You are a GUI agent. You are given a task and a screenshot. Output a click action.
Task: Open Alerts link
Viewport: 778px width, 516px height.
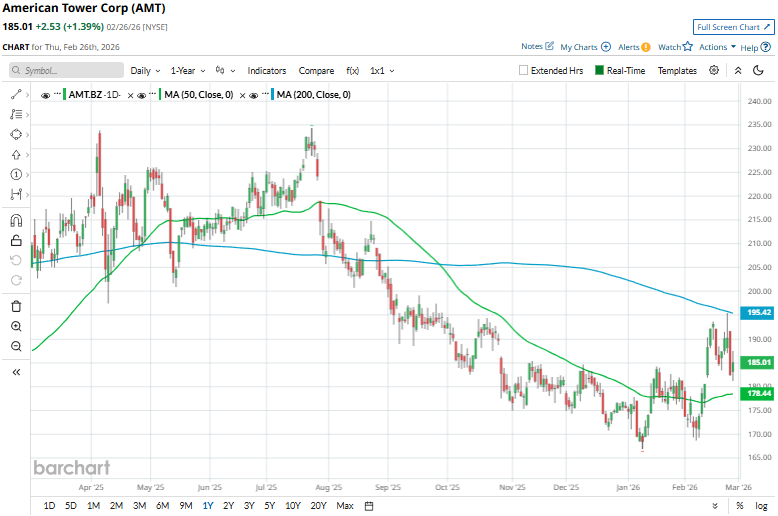[634, 47]
